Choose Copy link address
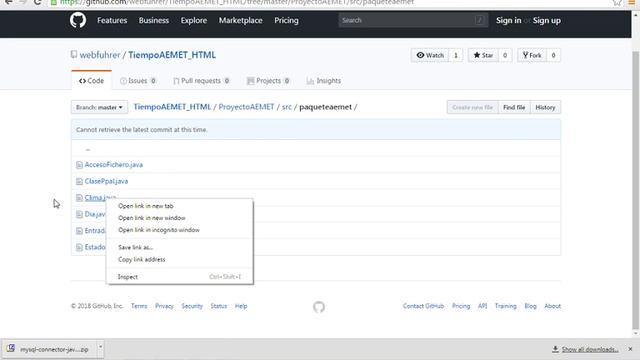The width and height of the screenshot is (640, 360). coord(180,259)
